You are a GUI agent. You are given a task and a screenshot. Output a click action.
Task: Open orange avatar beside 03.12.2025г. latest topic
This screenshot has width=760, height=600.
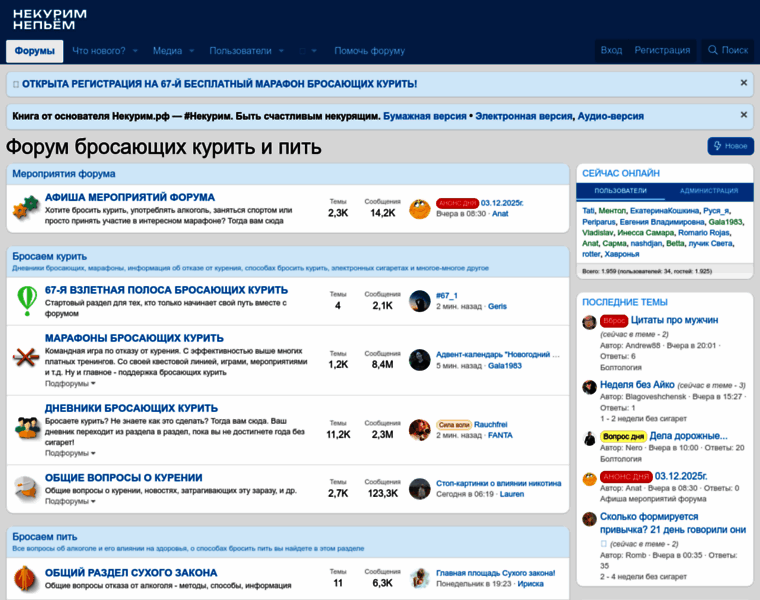click(589, 479)
